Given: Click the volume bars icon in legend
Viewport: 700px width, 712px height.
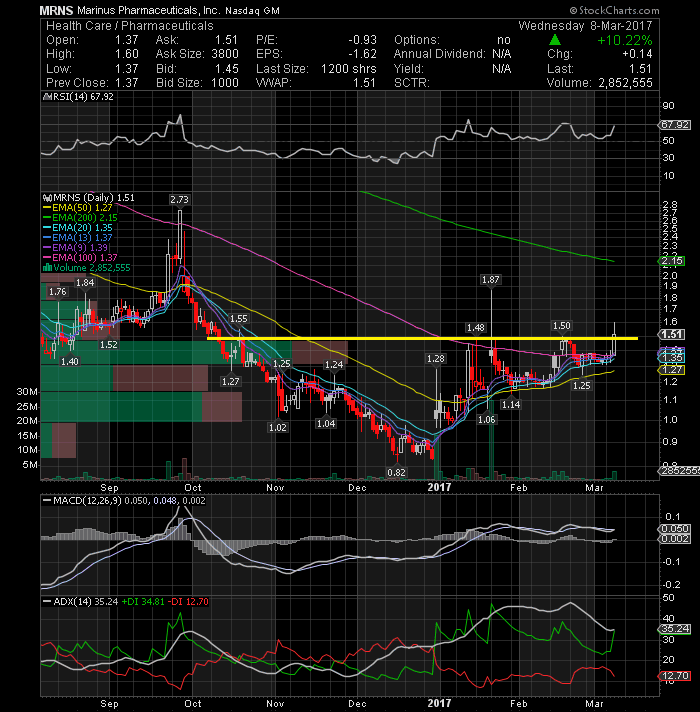Looking at the screenshot, I should tap(47, 268).
